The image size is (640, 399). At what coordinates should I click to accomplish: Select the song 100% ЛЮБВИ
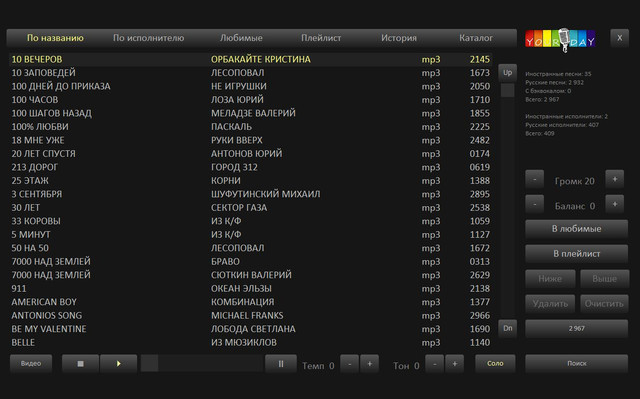(x=250, y=126)
